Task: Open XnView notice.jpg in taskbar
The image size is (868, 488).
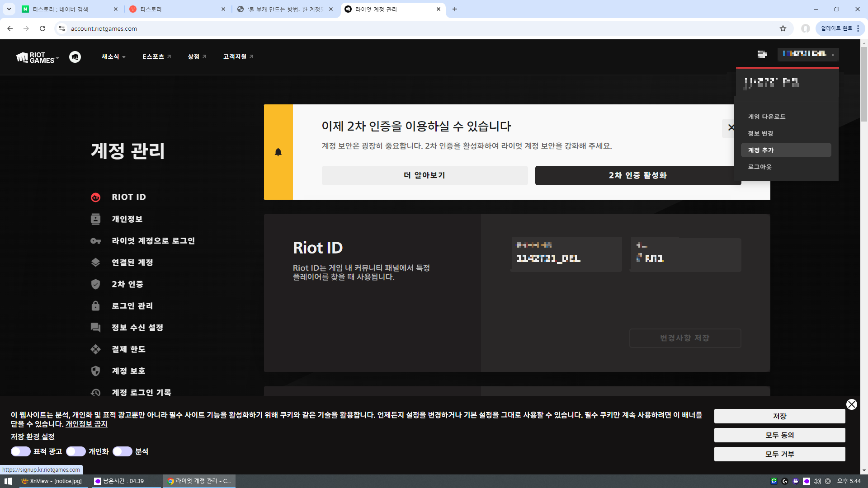Action: point(52,481)
